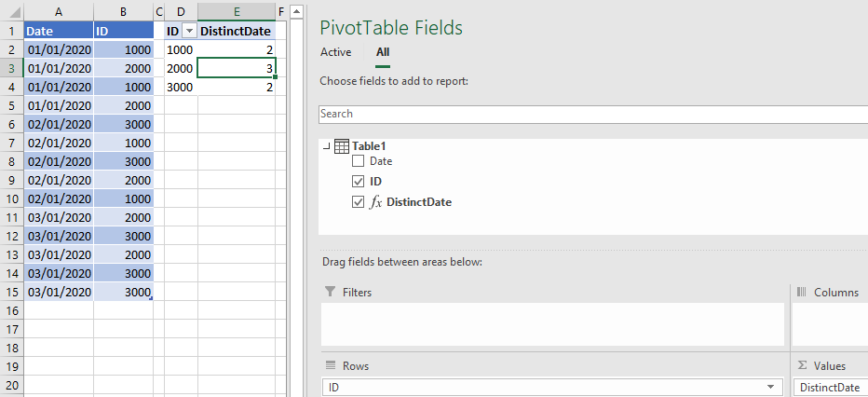Click the Columns area icon
The width and height of the screenshot is (868, 397).
(x=801, y=292)
